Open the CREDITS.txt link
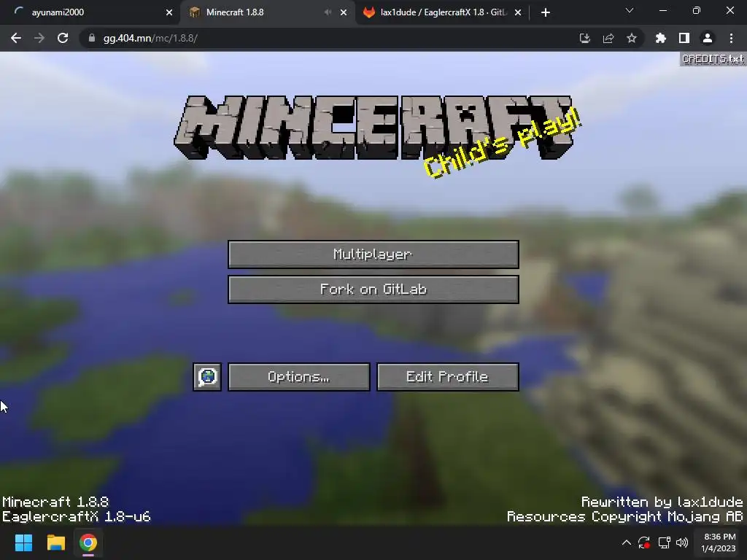The image size is (747, 560). pyautogui.click(x=712, y=58)
